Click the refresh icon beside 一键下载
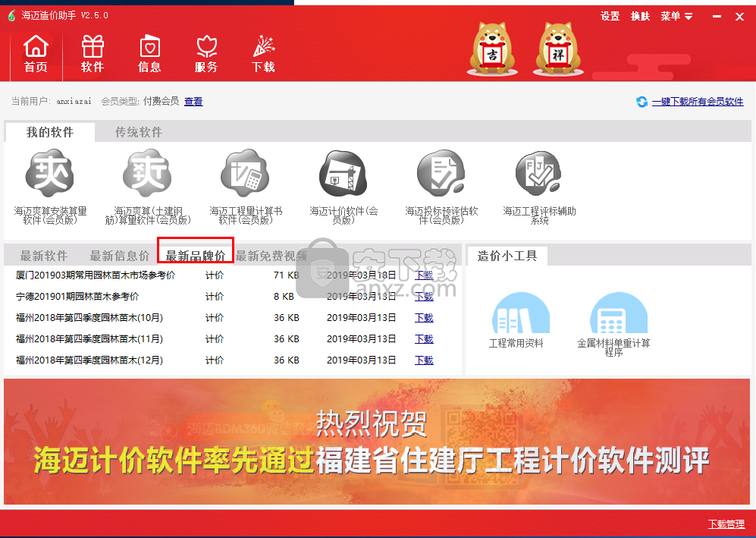Image resolution: width=756 pixels, height=538 pixels. (642, 102)
